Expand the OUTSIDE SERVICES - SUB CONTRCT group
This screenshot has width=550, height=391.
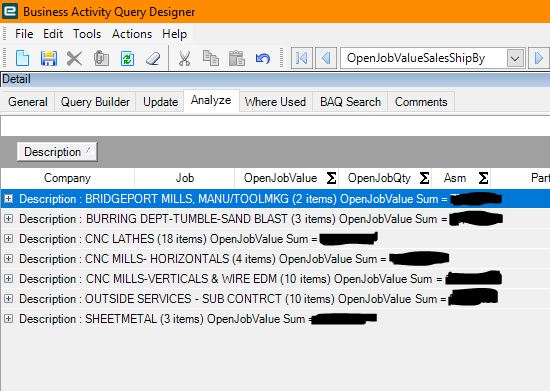(8, 299)
